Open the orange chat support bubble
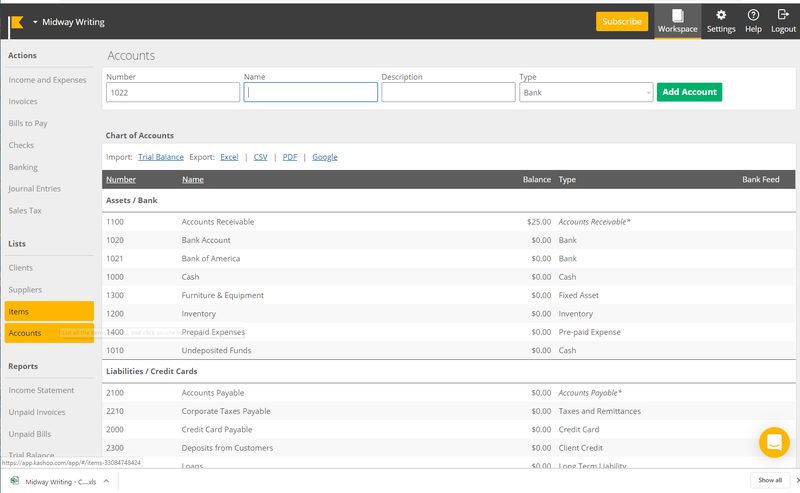800x493 pixels. click(x=774, y=442)
